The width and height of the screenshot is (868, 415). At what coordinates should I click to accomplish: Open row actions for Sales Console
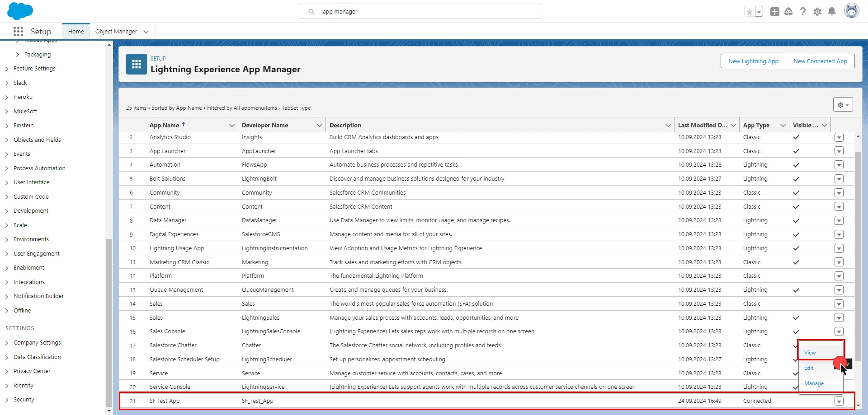pyautogui.click(x=839, y=331)
